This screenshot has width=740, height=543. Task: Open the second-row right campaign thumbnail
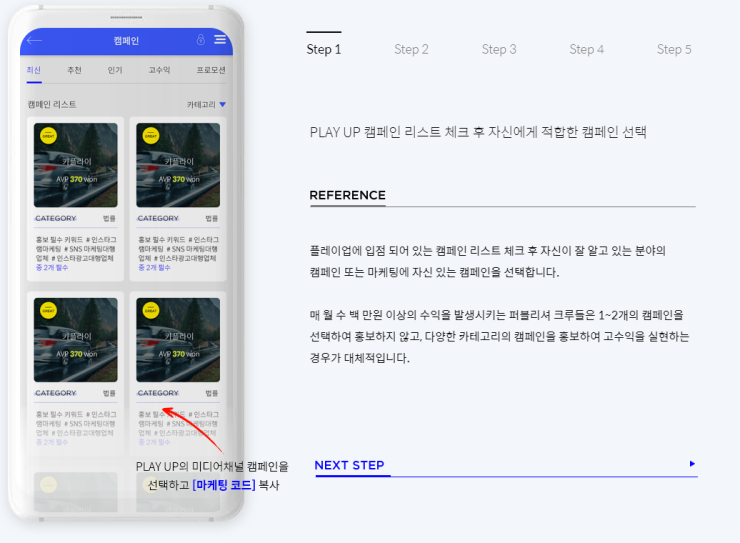click(178, 340)
